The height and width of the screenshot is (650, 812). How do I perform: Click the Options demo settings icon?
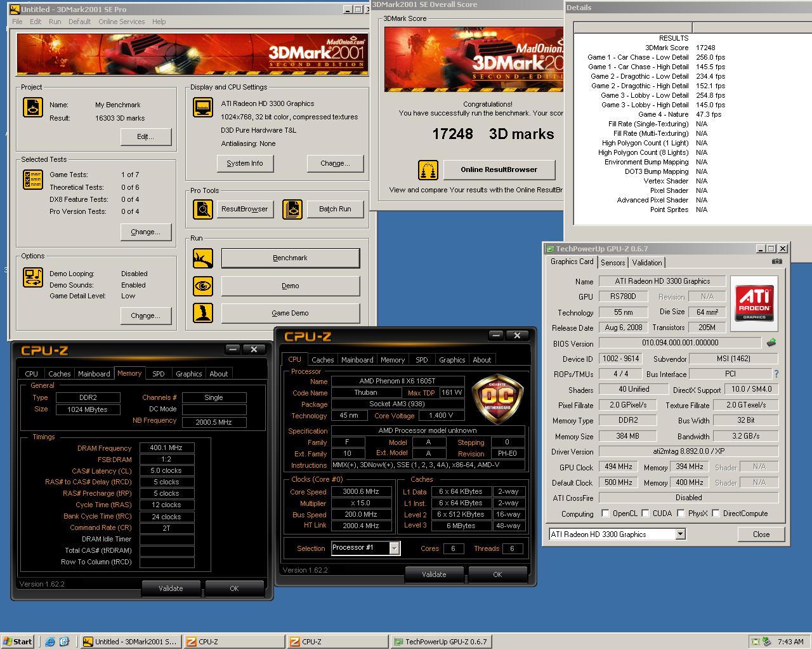33,277
